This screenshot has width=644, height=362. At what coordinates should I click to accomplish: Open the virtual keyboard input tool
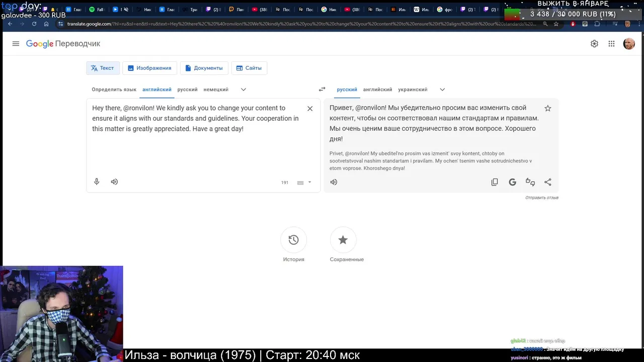pyautogui.click(x=300, y=183)
